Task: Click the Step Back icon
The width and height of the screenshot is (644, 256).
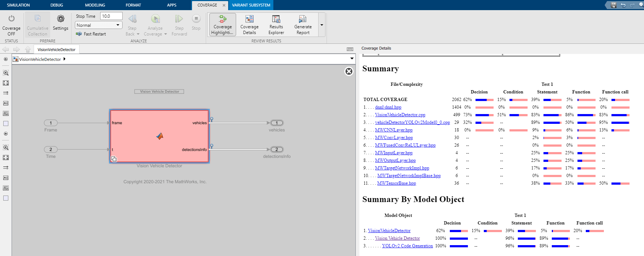Action: pyautogui.click(x=133, y=18)
